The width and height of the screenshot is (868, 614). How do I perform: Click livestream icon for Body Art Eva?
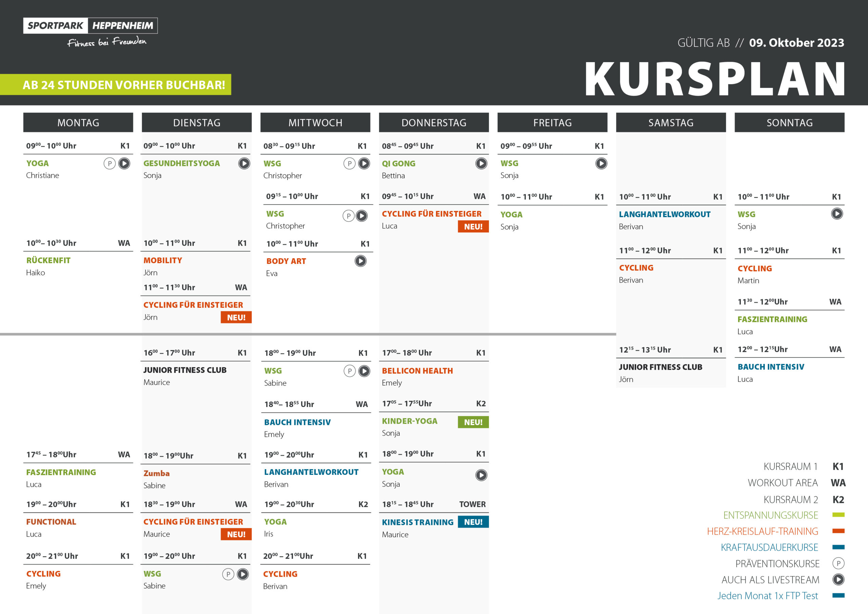[x=360, y=261]
